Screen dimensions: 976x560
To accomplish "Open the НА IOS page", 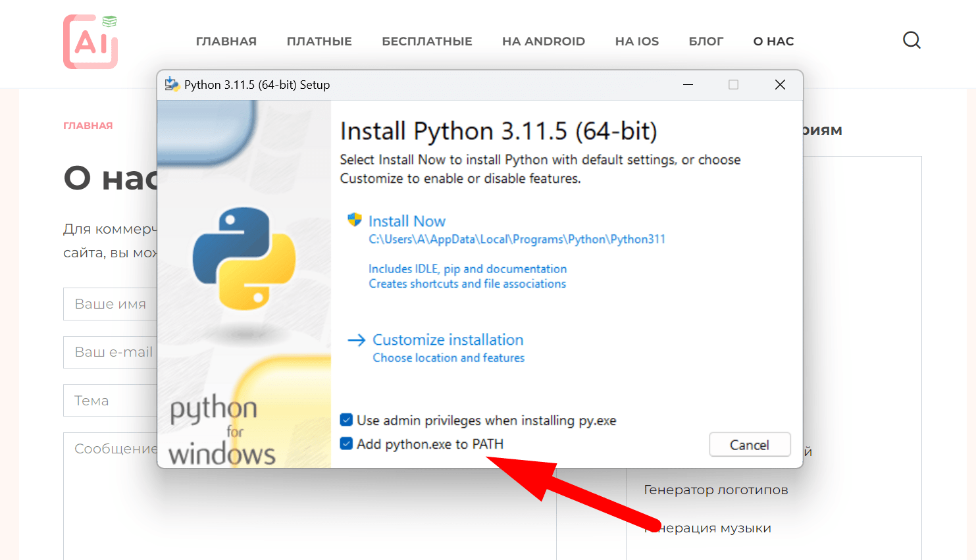I will point(636,41).
